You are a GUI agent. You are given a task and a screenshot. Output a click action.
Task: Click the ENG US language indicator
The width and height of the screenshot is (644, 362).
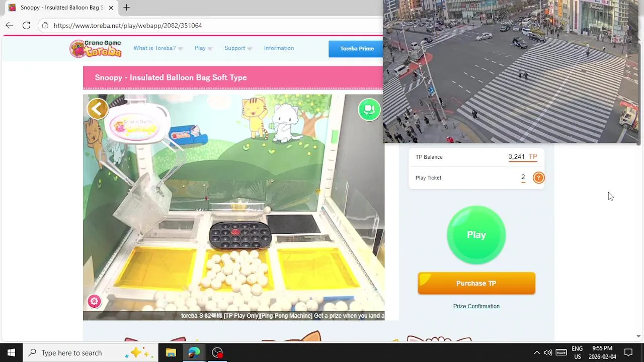577,352
